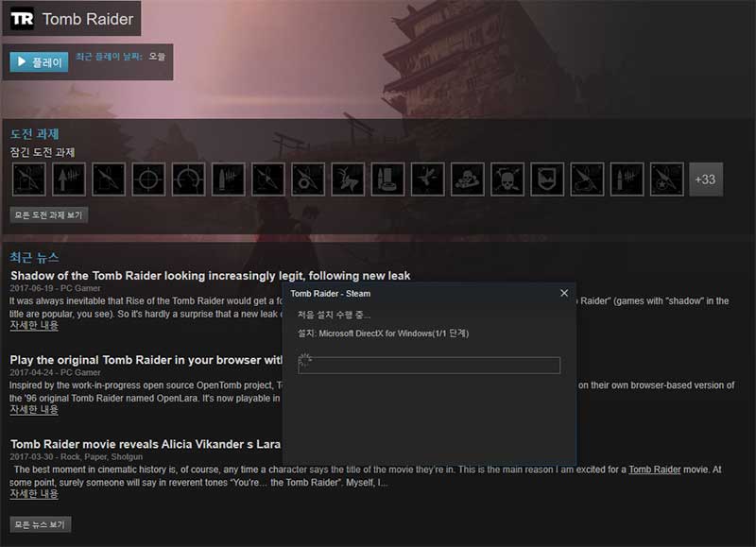Screen dimensions: 756x547
Task: Click the '2017-04-24 - PC Gamer' byline
Action: pyautogui.click(x=55, y=372)
